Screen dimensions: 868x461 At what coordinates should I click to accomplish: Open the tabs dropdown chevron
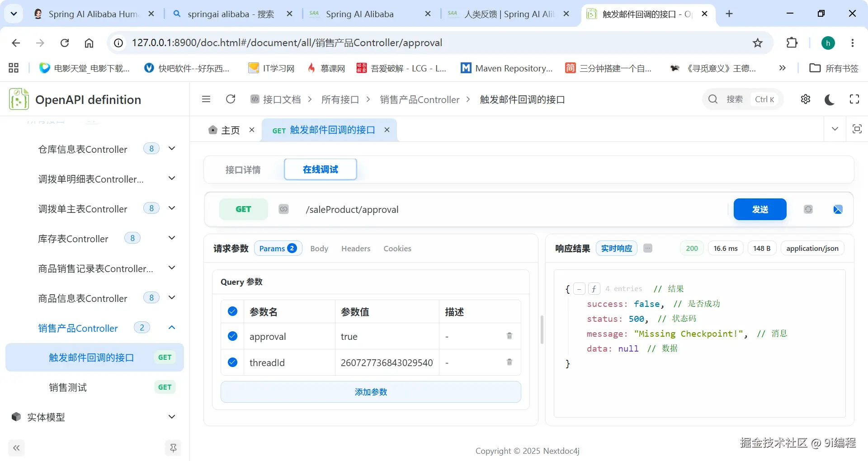point(835,129)
